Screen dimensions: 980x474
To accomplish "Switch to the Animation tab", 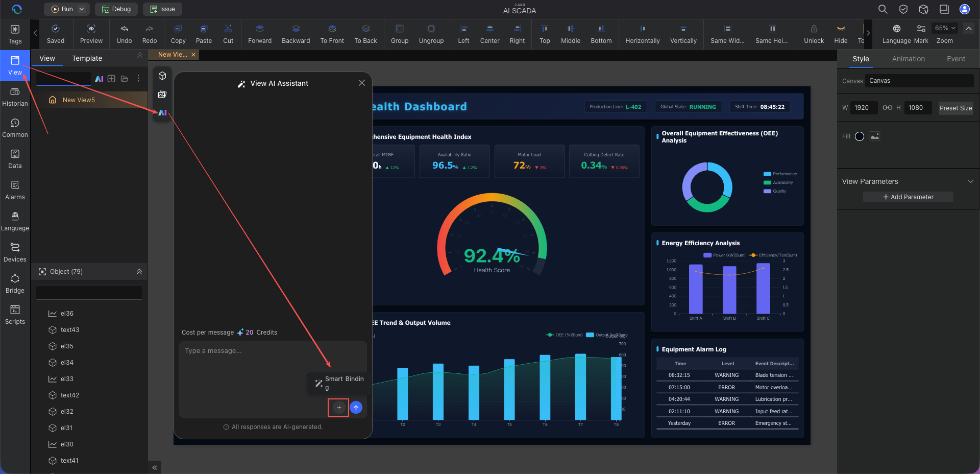I will click(908, 59).
